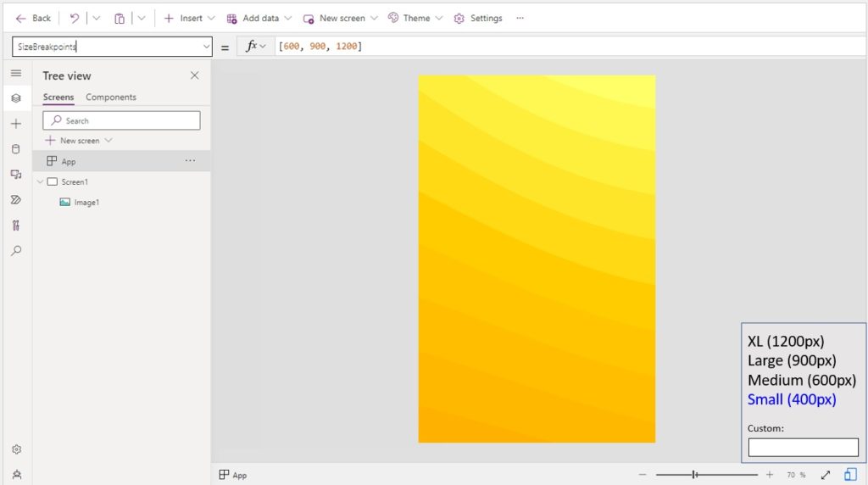Screen dimensions: 868x485
Task: Click New screen in the top toolbar
Action: [x=334, y=19]
